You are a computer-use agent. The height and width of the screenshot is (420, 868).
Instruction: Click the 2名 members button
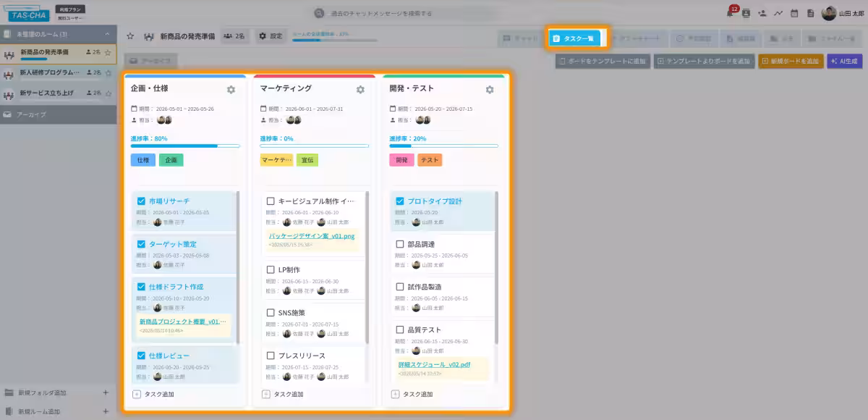[x=234, y=35]
